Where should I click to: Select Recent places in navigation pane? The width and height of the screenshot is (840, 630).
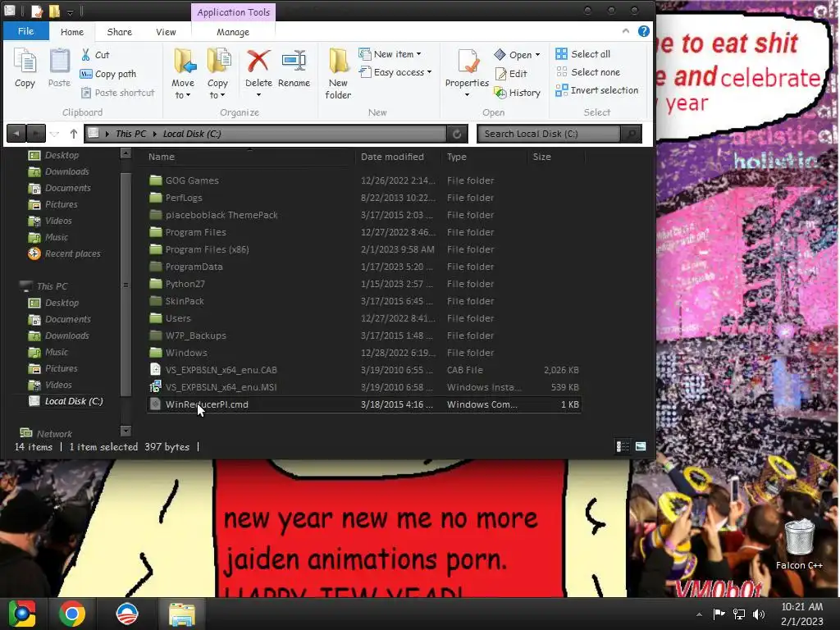(64, 254)
